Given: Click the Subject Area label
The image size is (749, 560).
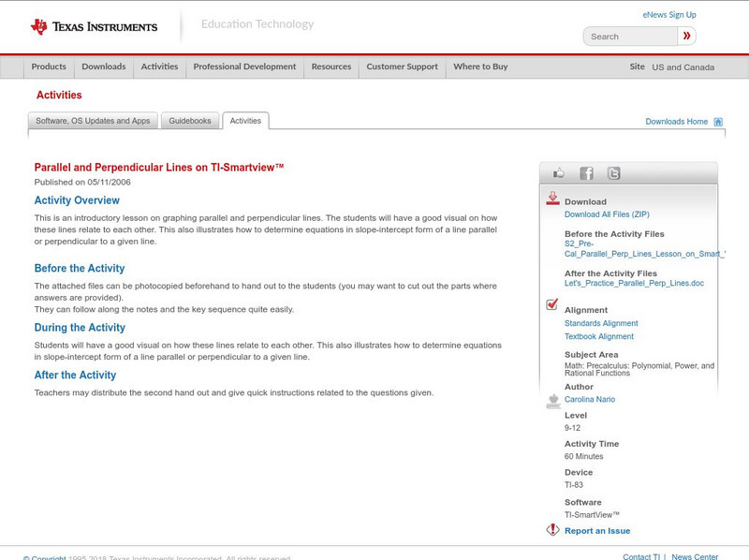Looking at the screenshot, I should tap(592, 355).
